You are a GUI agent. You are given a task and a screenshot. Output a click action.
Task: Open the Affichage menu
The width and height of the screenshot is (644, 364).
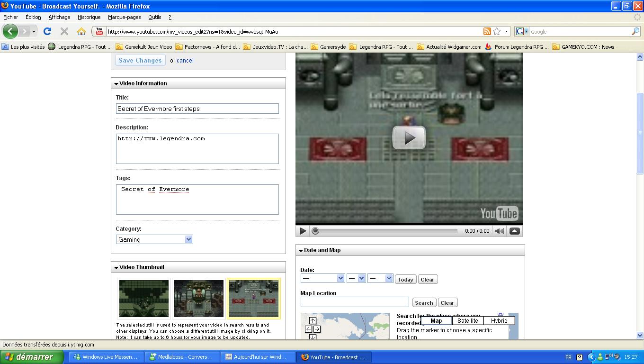59,17
